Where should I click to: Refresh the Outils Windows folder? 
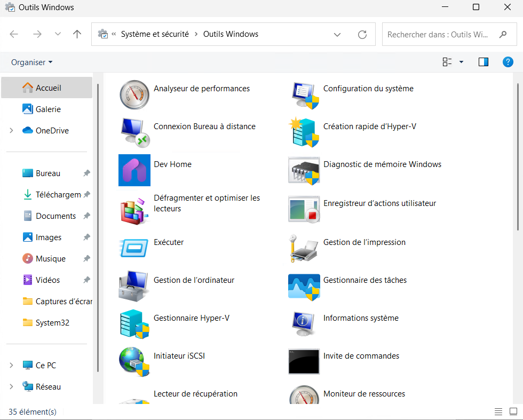click(362, 34)
